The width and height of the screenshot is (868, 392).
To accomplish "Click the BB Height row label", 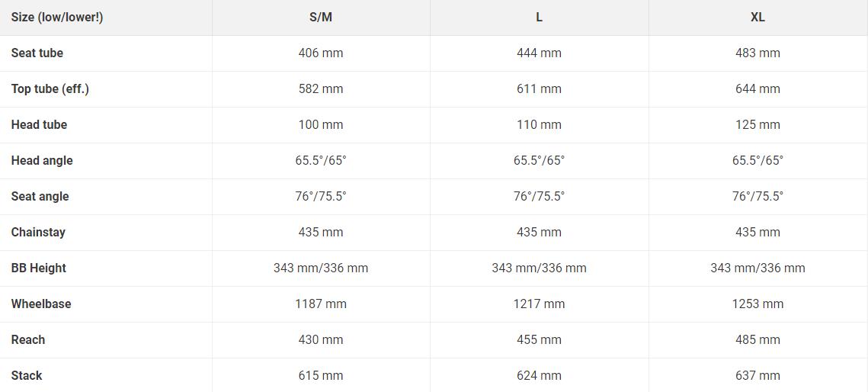I will point(39,268).
